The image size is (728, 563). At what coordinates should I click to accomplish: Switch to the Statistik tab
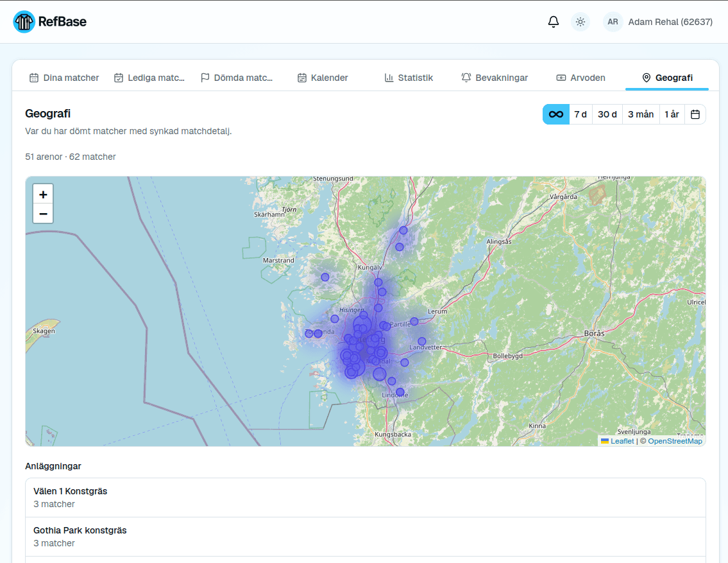(x=409, y=78)
